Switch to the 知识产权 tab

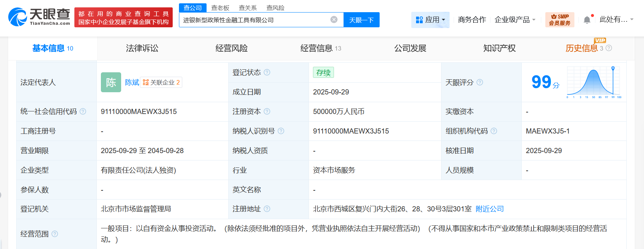click(x=499, y=48)
